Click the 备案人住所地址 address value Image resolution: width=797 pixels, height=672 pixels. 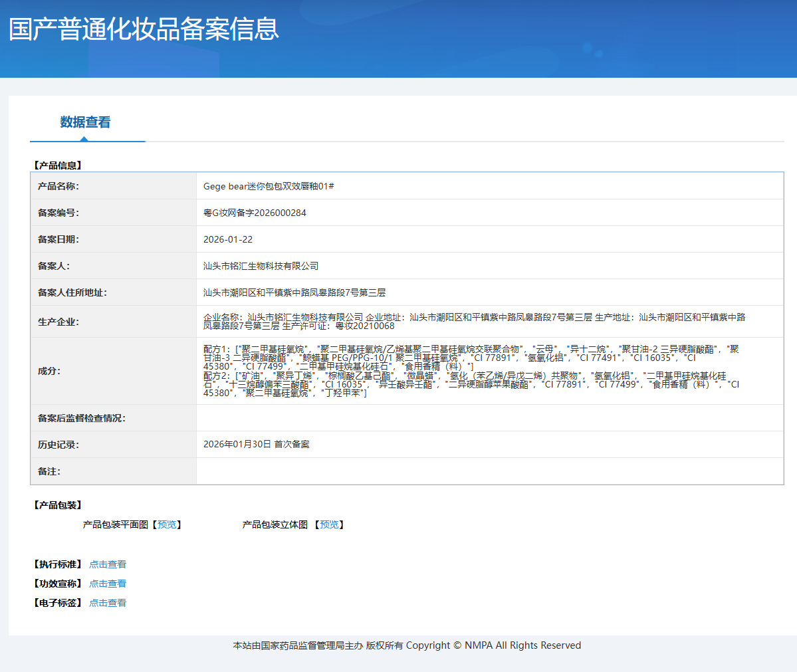tap(294, 292)
